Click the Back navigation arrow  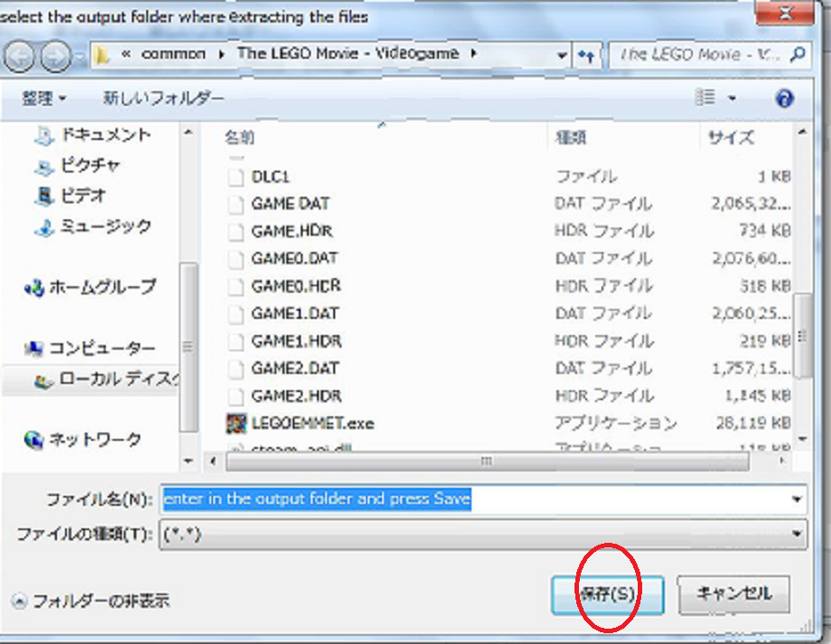[19, 56]
